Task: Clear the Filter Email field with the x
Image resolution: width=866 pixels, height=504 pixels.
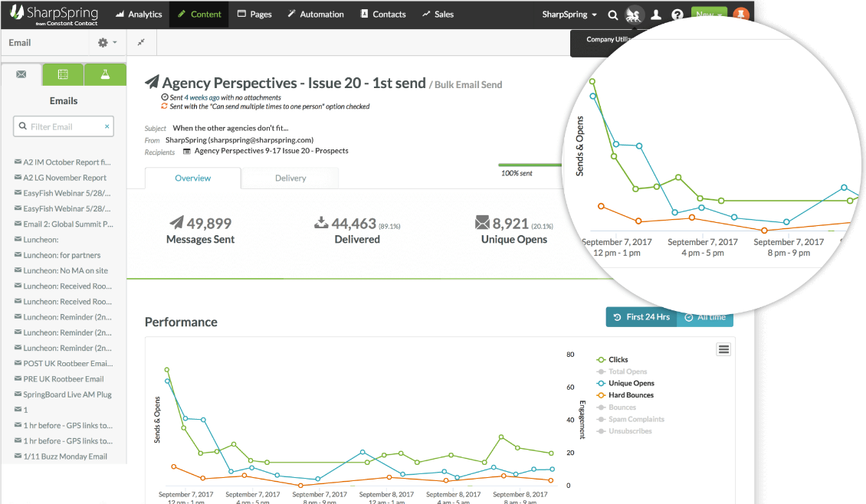Action: click(107, 126)
